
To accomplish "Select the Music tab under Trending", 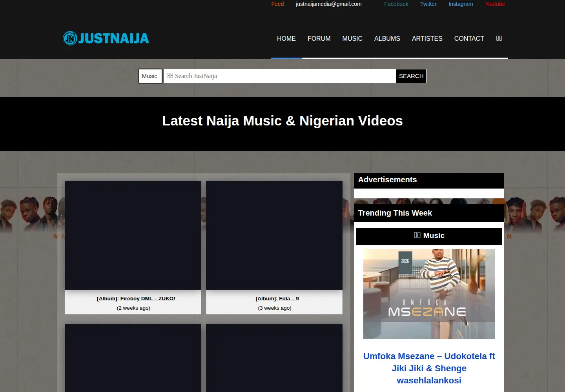I will (x=429, y=236).
